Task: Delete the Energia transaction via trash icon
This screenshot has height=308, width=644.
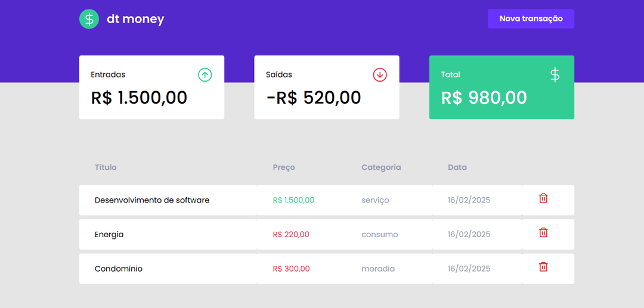Action: [x=543, y=232]
